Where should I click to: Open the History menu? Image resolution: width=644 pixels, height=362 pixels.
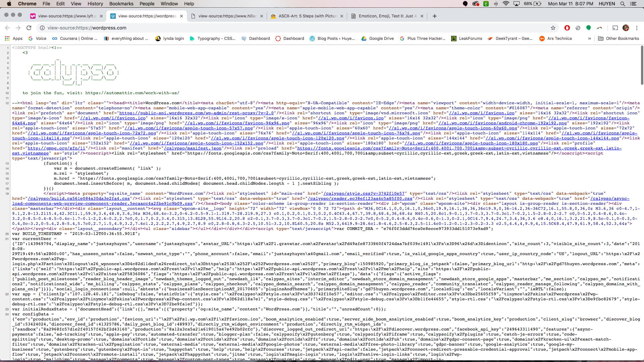95,4
